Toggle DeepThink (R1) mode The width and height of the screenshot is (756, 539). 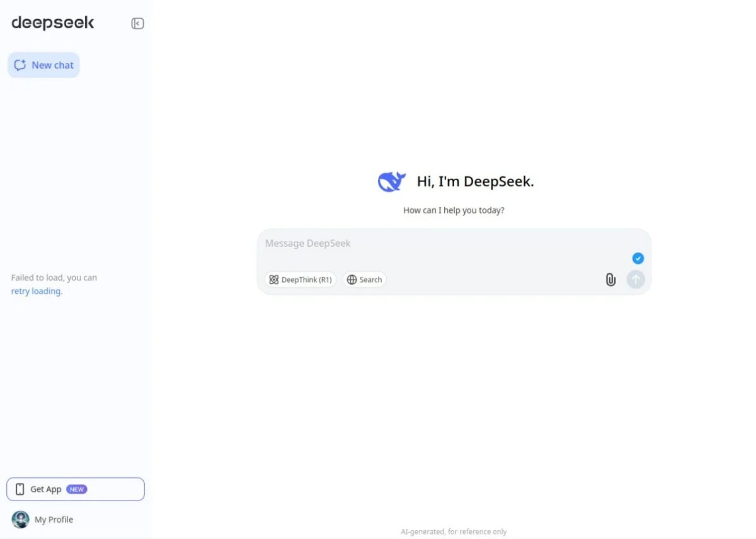301,280
